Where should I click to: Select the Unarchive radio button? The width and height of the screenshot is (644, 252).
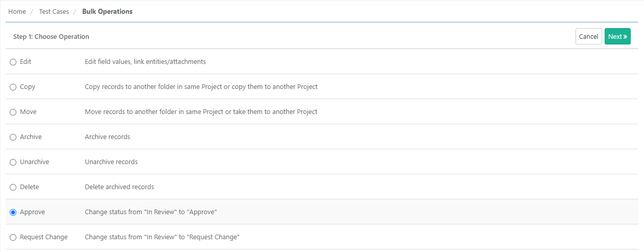point(13,162)
